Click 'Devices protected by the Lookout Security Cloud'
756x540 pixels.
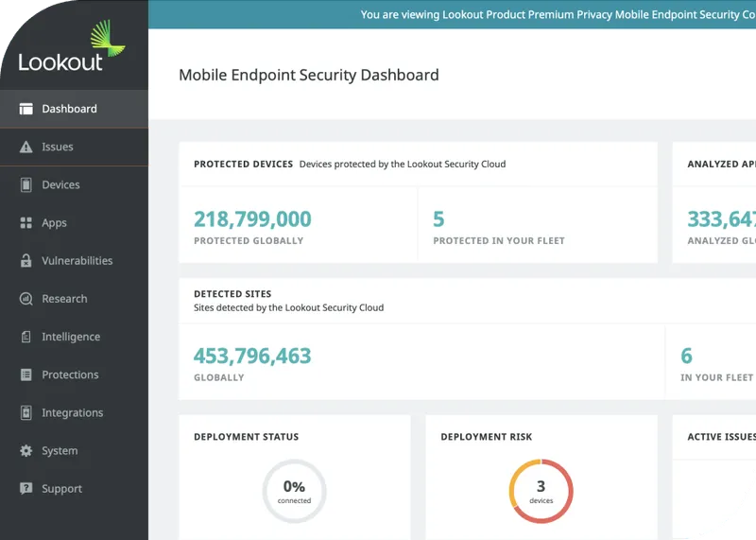pyautogui.click(x=403, y=164)
